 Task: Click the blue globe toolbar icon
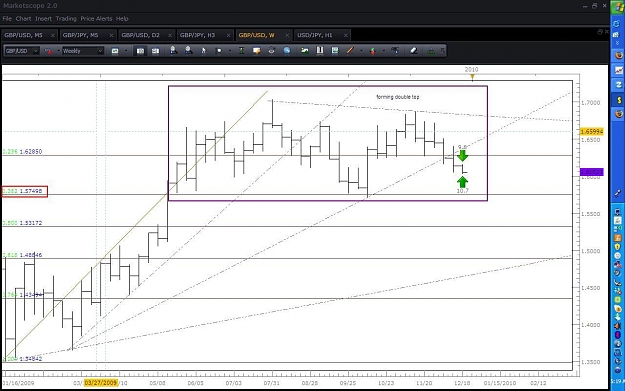click(x=287, y=51)
